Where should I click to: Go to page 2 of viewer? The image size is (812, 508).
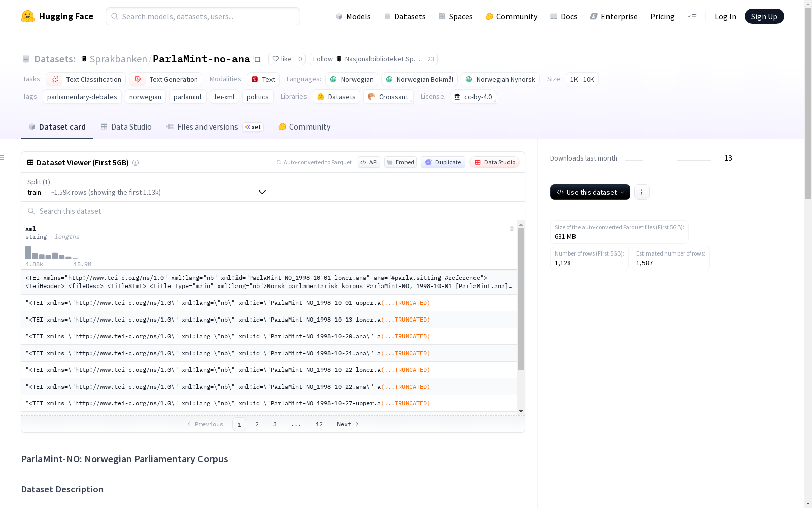[257, 424]
